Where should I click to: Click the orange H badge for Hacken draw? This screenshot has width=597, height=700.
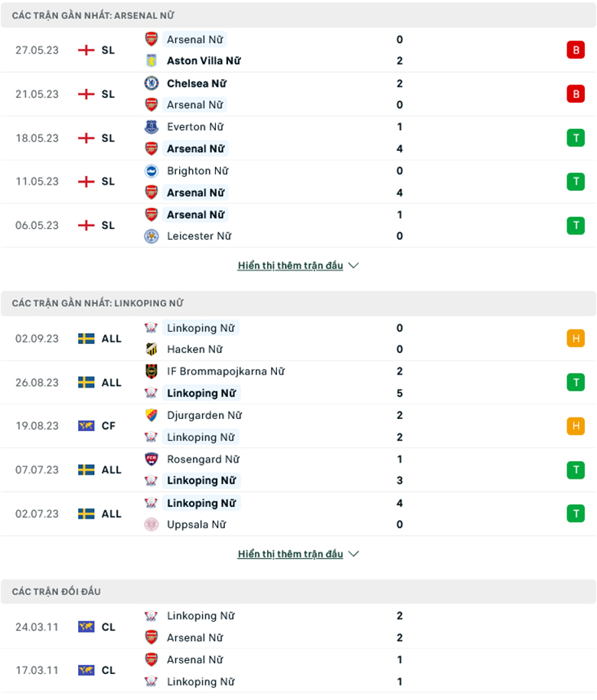click(x=576, y=338)
